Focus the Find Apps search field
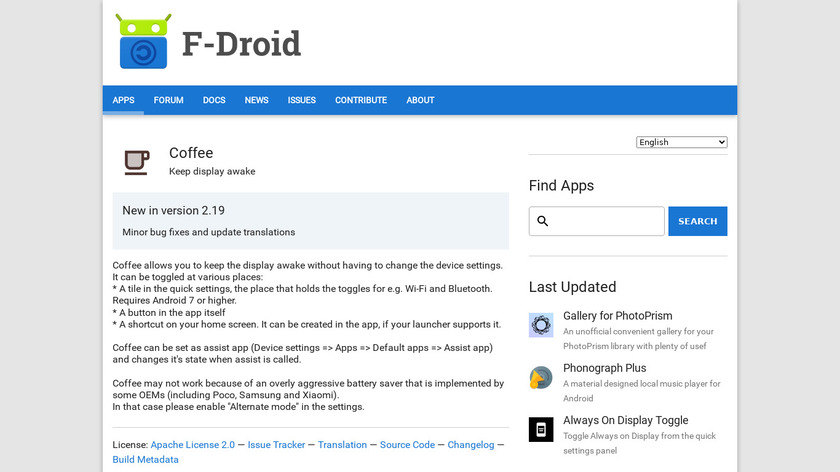This screenshot has width=840, height=472. pyautogui.click(x=597, y=221)
